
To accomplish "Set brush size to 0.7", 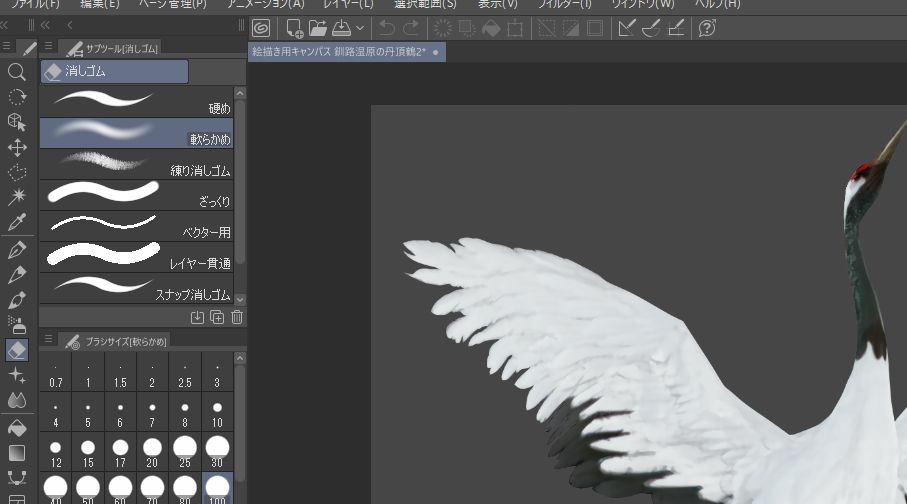I will (56, 372).
